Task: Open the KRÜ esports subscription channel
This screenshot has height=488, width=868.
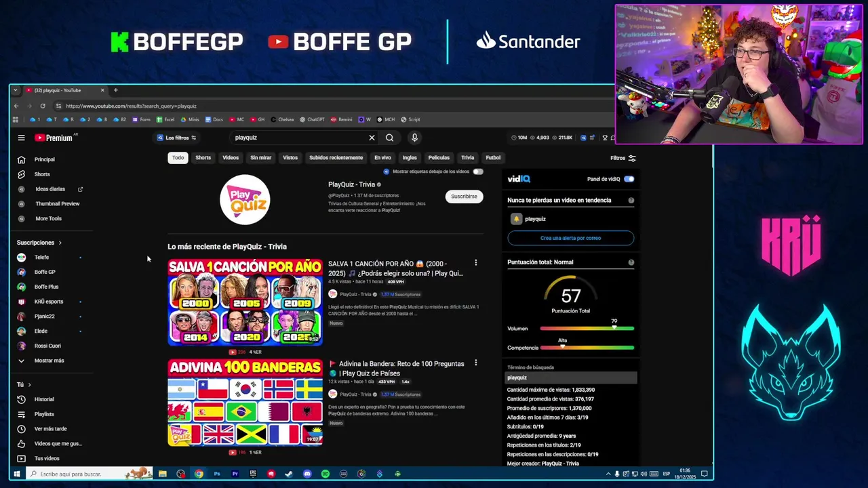Action: coord(49,302)
